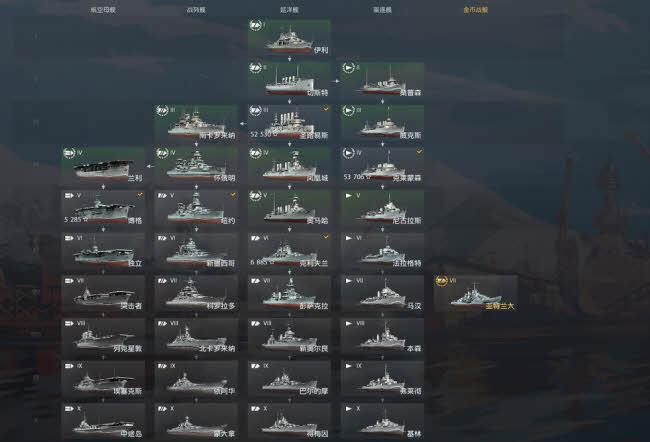Click arrow from 圣路易斯 to 南卡罗来纳
The height and width of the screenshot is (442, 650).
pos(243,123)
